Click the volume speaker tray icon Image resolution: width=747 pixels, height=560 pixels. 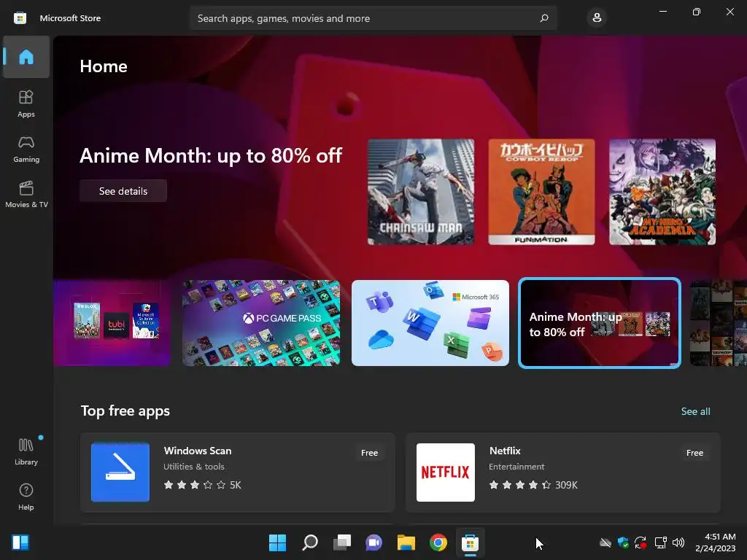(678, 542)
